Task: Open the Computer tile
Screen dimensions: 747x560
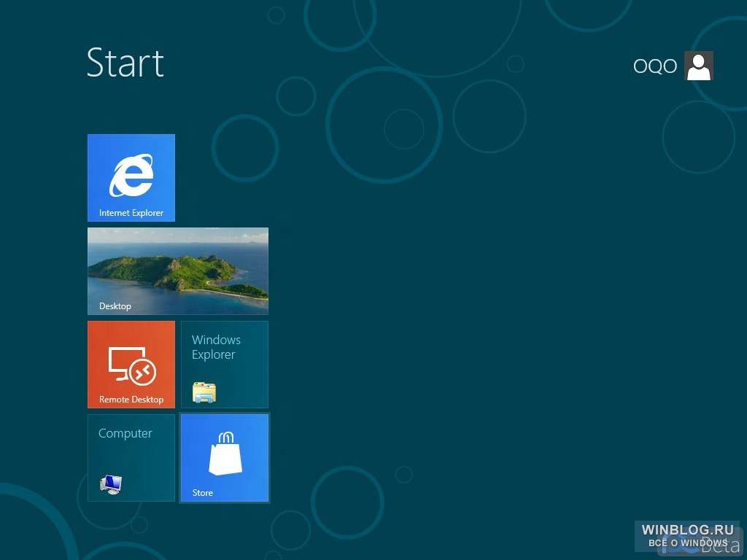Action: [131, 458]
